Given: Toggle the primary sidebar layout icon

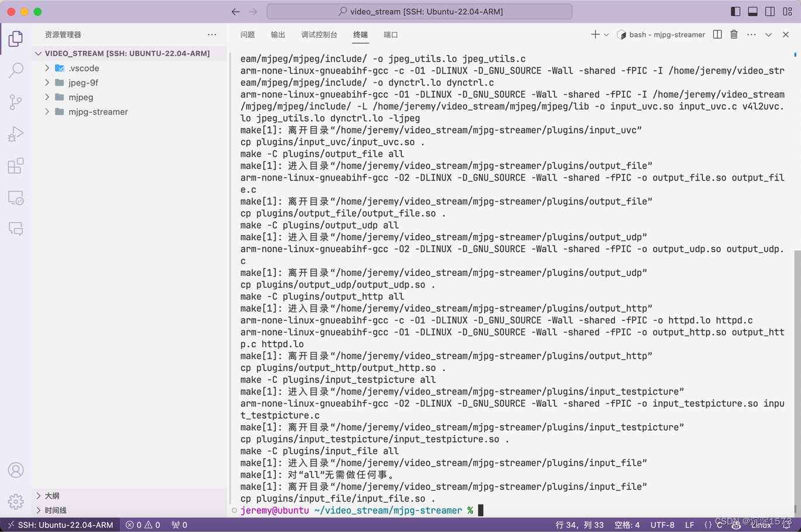Looking at the screenshot, I should point(736,12).
